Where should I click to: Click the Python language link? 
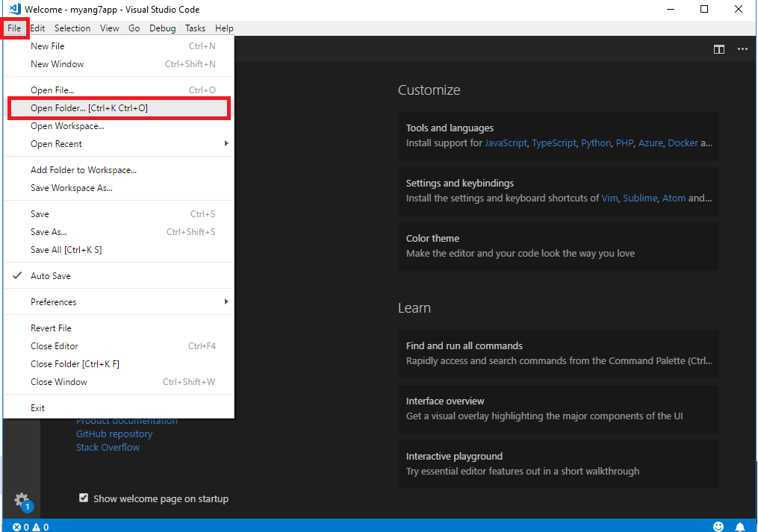click(x=596, y=143)
